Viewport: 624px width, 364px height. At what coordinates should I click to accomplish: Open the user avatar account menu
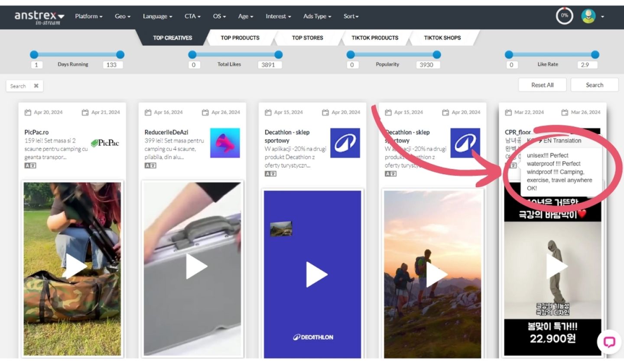pos(592,16)
